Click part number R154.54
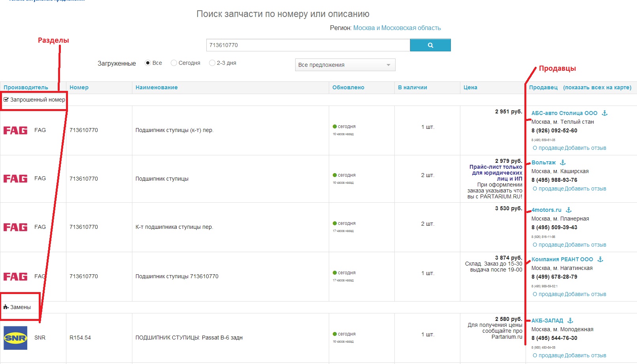 (x=80, y=338)
